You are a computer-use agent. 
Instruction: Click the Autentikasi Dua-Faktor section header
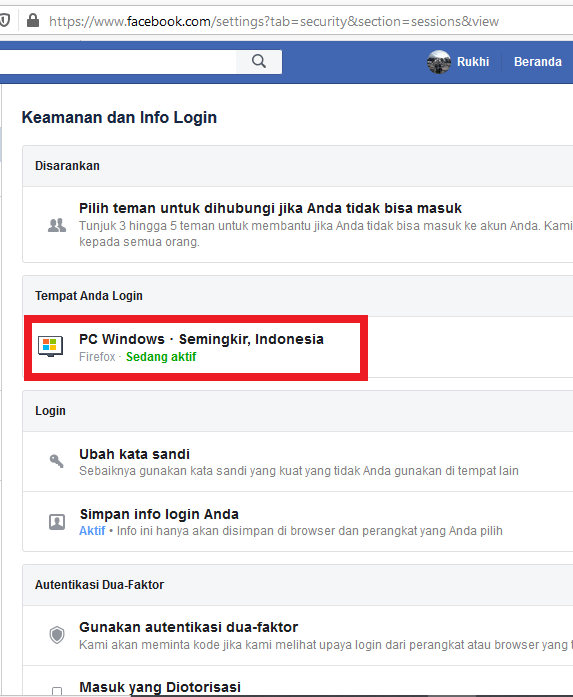click(x=100, y=585)
